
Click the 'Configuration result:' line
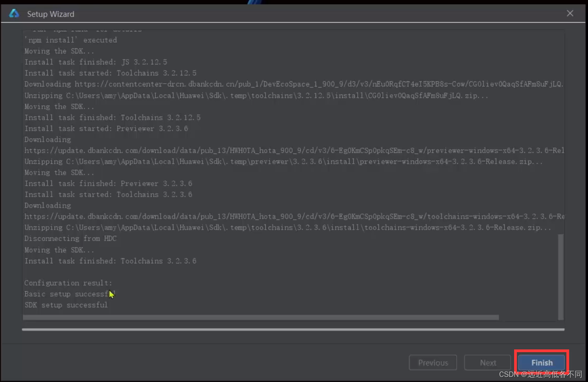(x=68, y=283)
